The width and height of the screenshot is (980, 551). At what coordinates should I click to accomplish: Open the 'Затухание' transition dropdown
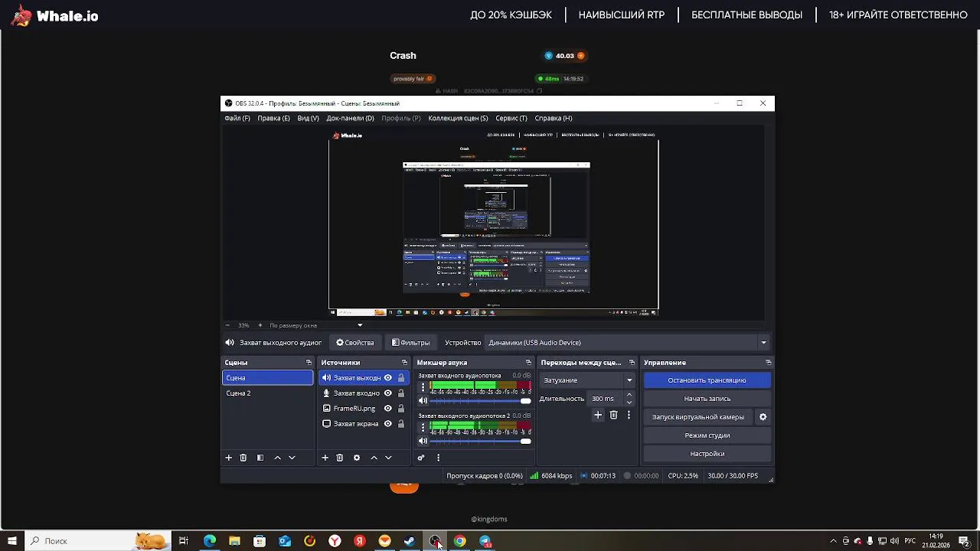pos(588,380)
